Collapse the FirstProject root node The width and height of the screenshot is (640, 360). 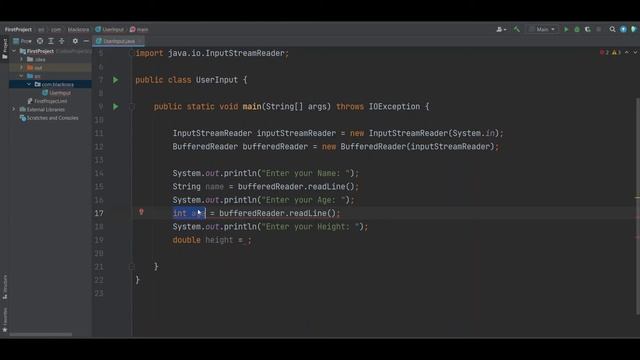click(x=14, y=51)
